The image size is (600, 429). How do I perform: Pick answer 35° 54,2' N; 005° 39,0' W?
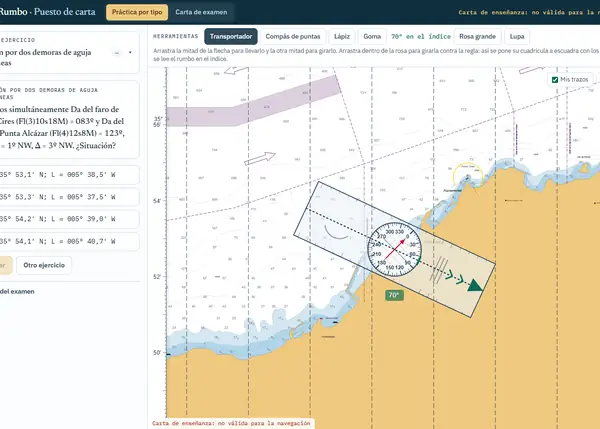click(x=69, y=219)
